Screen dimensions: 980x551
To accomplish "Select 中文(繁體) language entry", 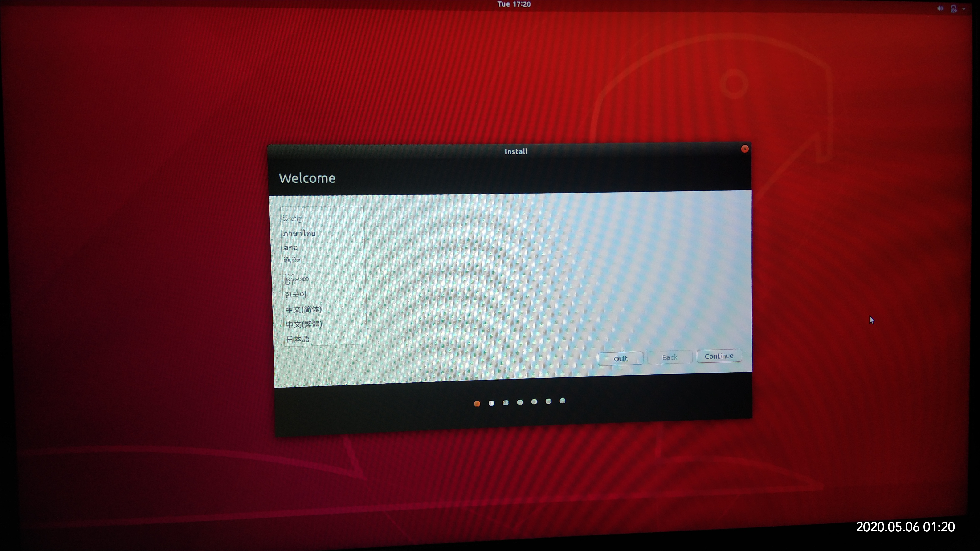I will coord(304,324).
